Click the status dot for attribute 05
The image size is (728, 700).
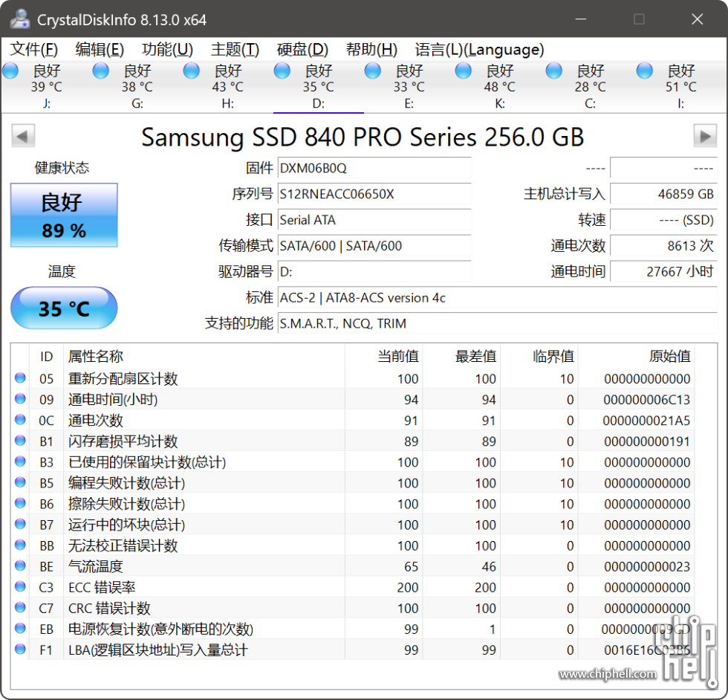click(20, 377)
